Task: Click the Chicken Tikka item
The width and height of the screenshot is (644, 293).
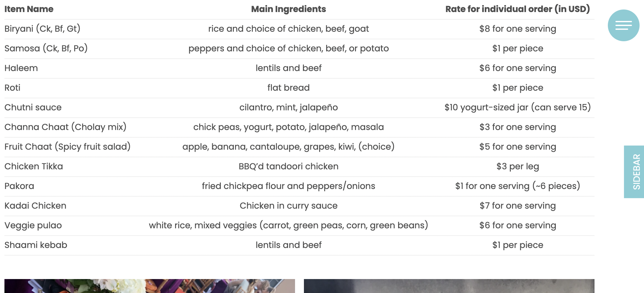Action: point(34,166)
